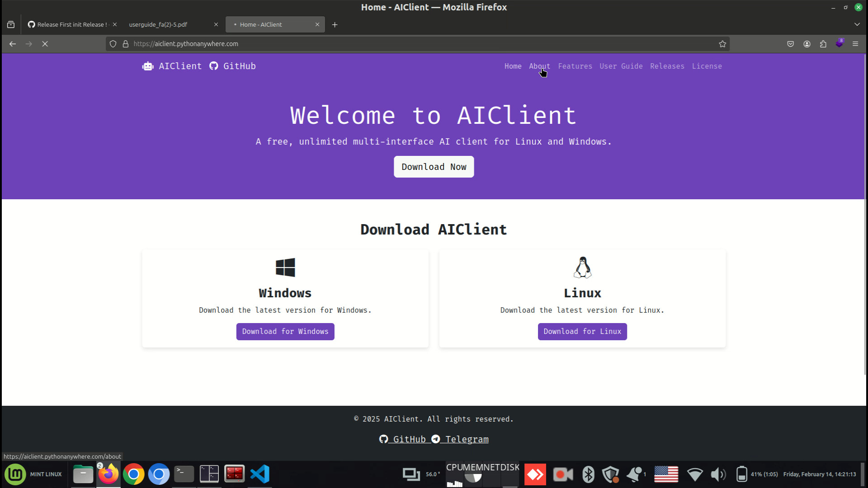
Task: Click Download for Windows button
Action: click(x=285, y=332)
